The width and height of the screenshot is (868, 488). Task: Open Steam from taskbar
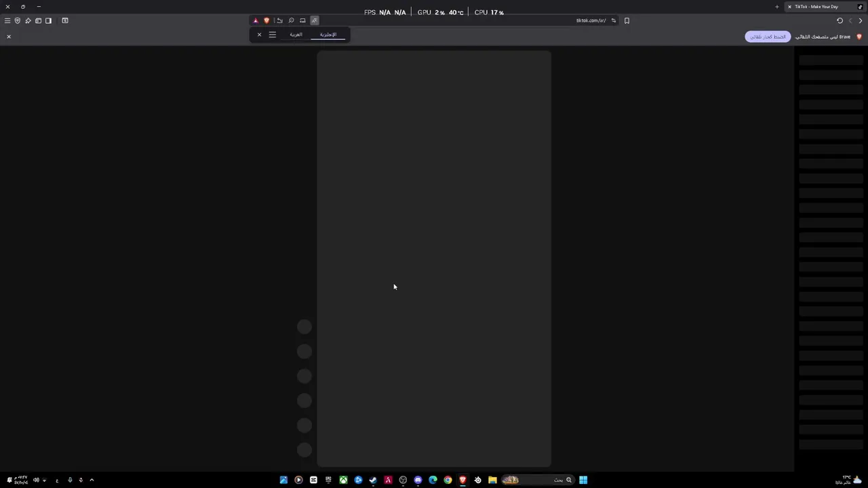373,480
